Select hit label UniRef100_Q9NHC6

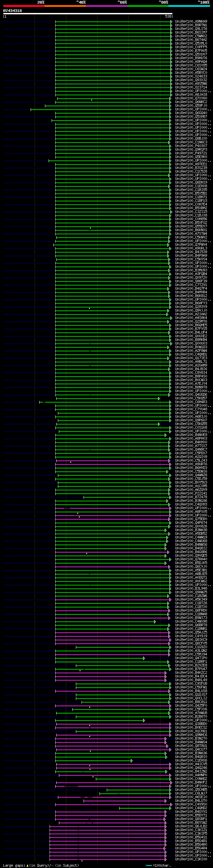point(191,735)
